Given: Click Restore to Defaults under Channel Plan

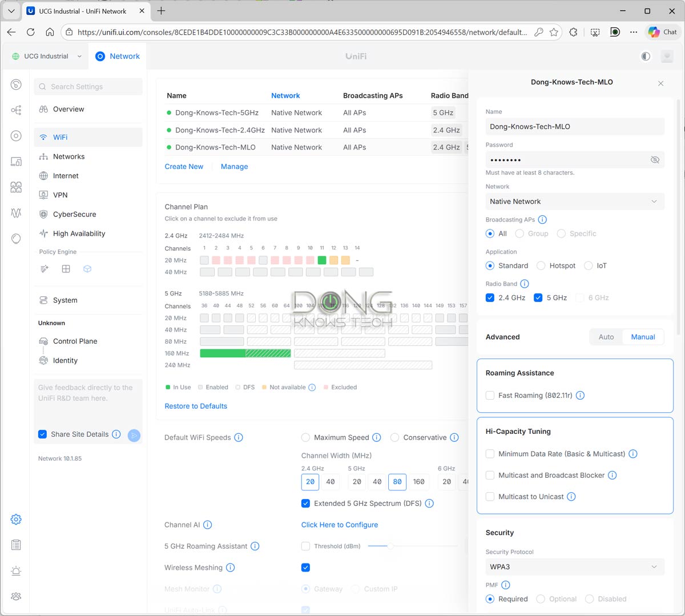Looking at the screenshot, I should [196, 405].
